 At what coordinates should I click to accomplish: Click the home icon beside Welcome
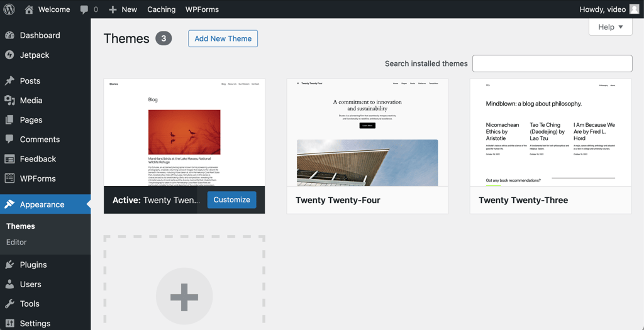[x=29, y=9]
